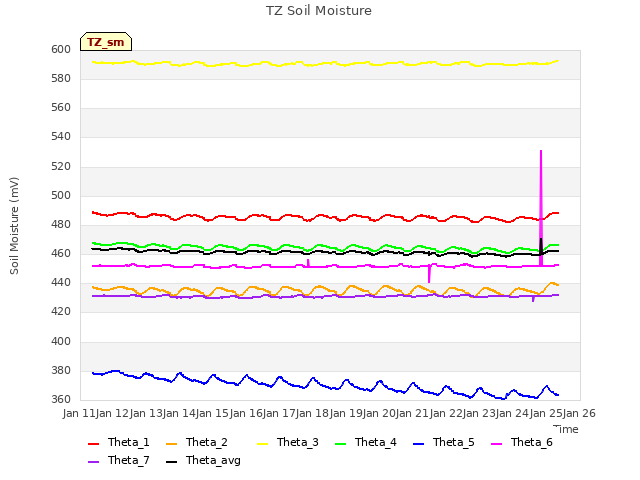Click the 500 y-axis tick label

point(61,196)
